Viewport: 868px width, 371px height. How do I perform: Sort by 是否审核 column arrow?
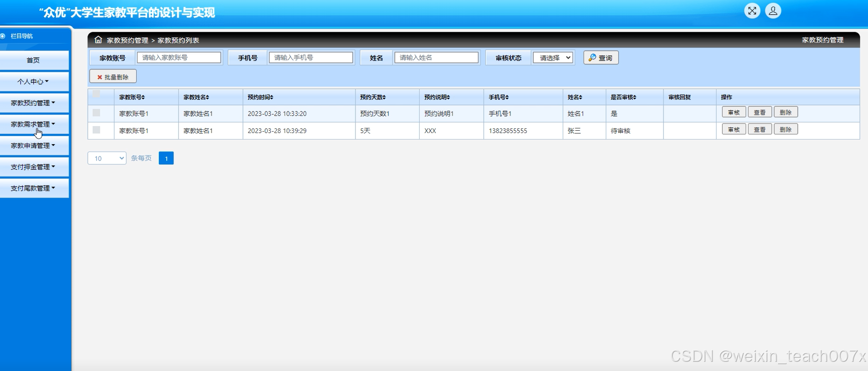[634, 97]
